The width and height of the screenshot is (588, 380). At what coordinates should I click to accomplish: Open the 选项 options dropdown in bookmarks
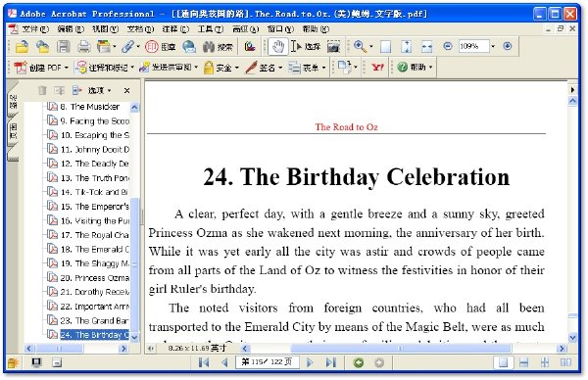(x=99, y=90)
